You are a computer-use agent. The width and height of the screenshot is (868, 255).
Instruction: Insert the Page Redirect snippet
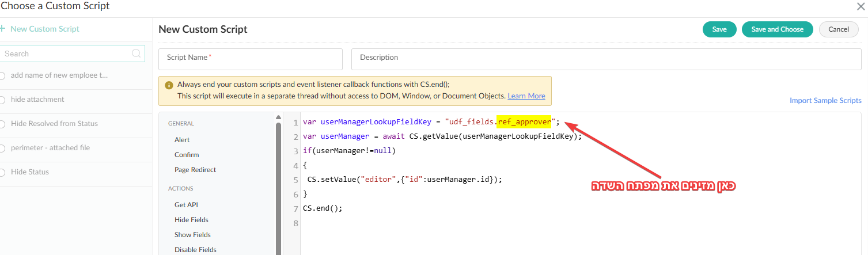tap(195, 170)
